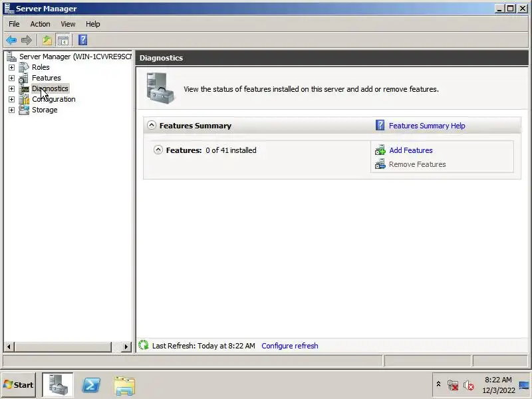Click the 'Last Refresh: Today at 8:22 AM' text

pos(203,346)
